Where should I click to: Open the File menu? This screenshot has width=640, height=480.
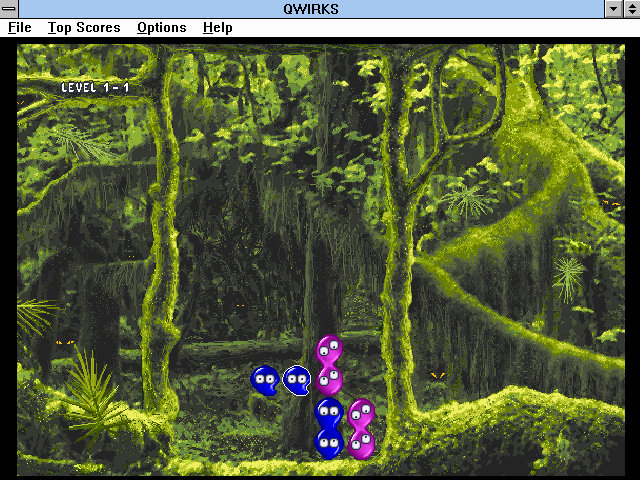20,27
